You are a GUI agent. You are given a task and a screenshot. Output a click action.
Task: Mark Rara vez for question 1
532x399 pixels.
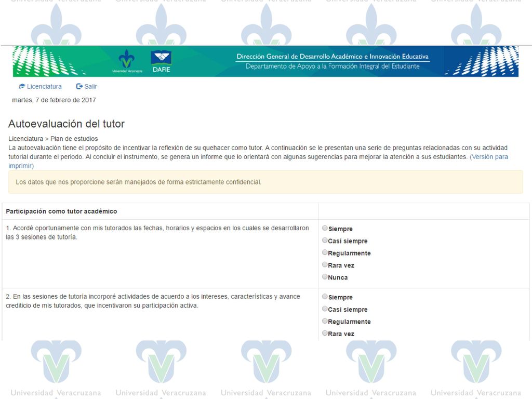325,264
